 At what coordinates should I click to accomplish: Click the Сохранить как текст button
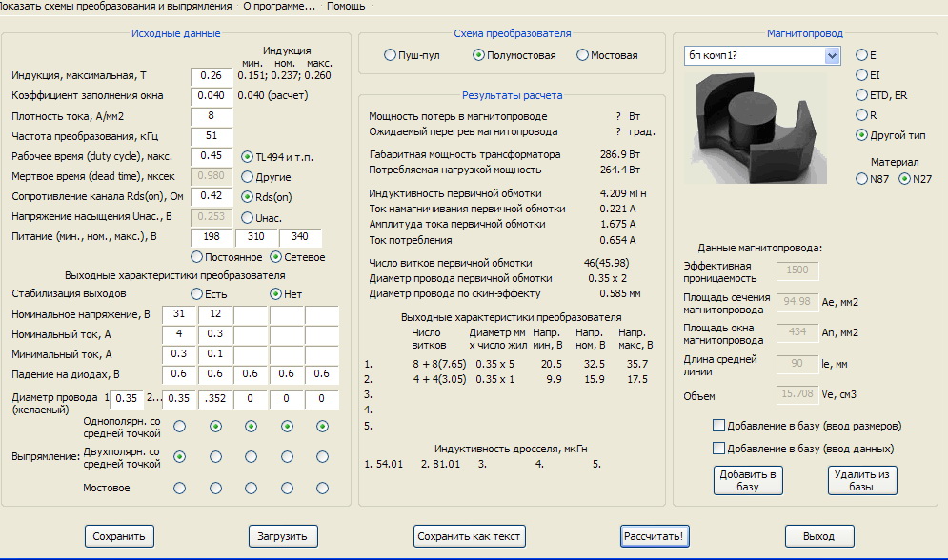tap(470, 536)
